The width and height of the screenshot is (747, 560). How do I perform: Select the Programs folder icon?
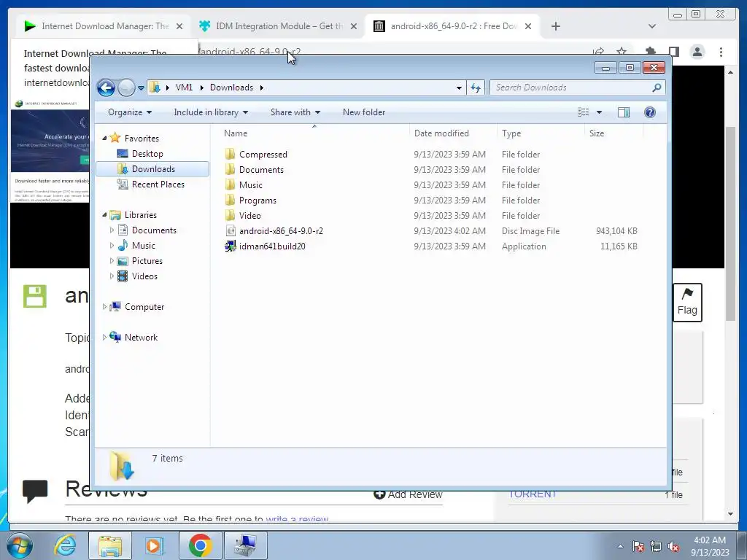230,200
